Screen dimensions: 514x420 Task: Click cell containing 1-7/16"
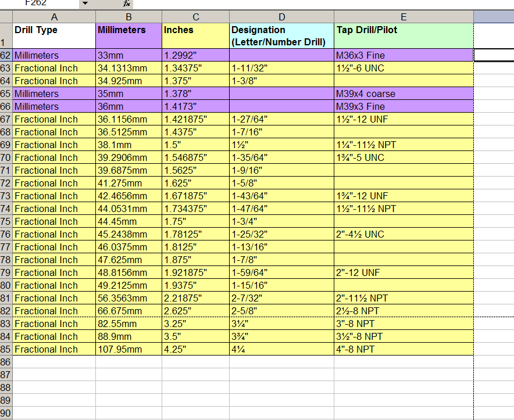[282, 132]
